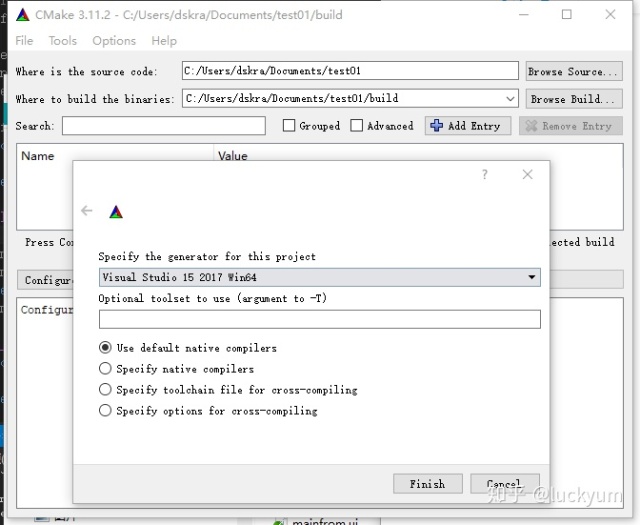This screenshot has height=525, width=640.
Task: Open the generator dropdown showing Visual Studio 15 2017 Win64
Action: [320, 277]
